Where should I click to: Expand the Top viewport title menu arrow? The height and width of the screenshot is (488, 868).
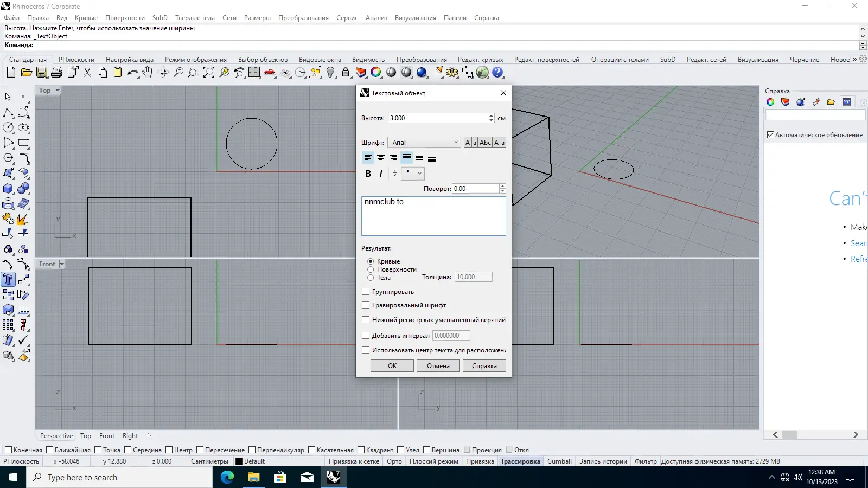click(x=58, y=91)
